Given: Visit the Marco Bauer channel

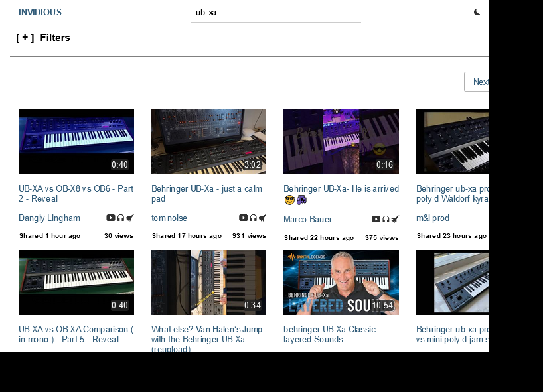Looking at the screenshot, I should tap(307, 220).
